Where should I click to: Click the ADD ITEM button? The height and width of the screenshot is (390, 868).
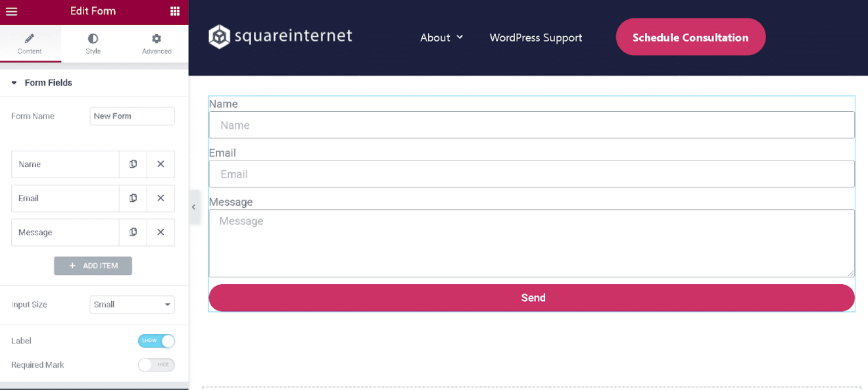tap(93, 266)
